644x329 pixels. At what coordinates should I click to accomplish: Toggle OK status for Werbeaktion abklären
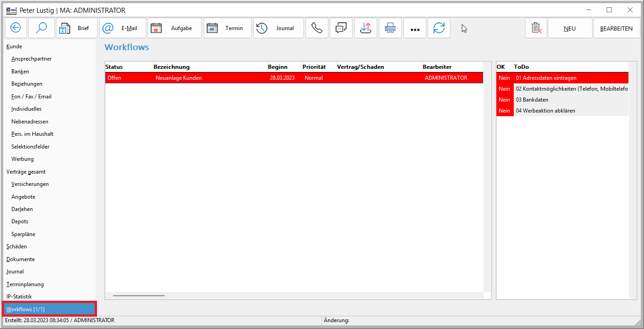[x=504, y=111]
